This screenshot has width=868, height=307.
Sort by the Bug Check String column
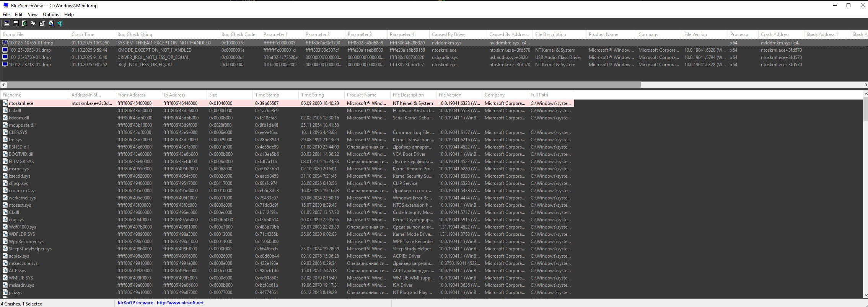point(167,34)
